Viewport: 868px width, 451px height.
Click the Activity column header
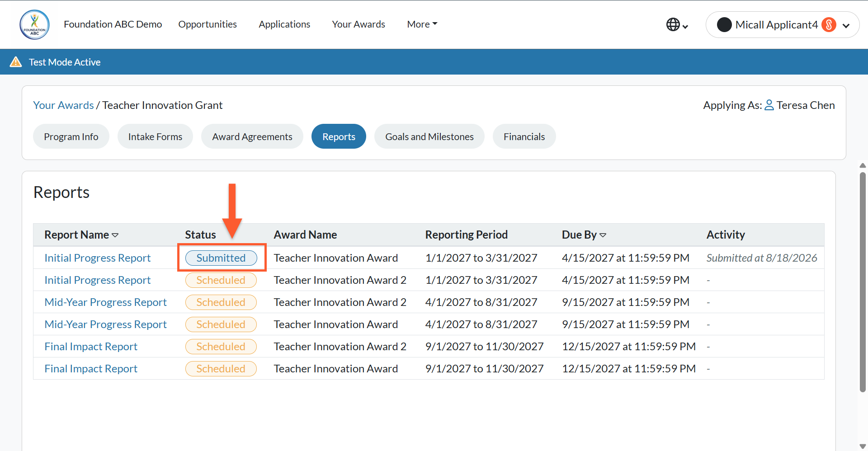726,235
